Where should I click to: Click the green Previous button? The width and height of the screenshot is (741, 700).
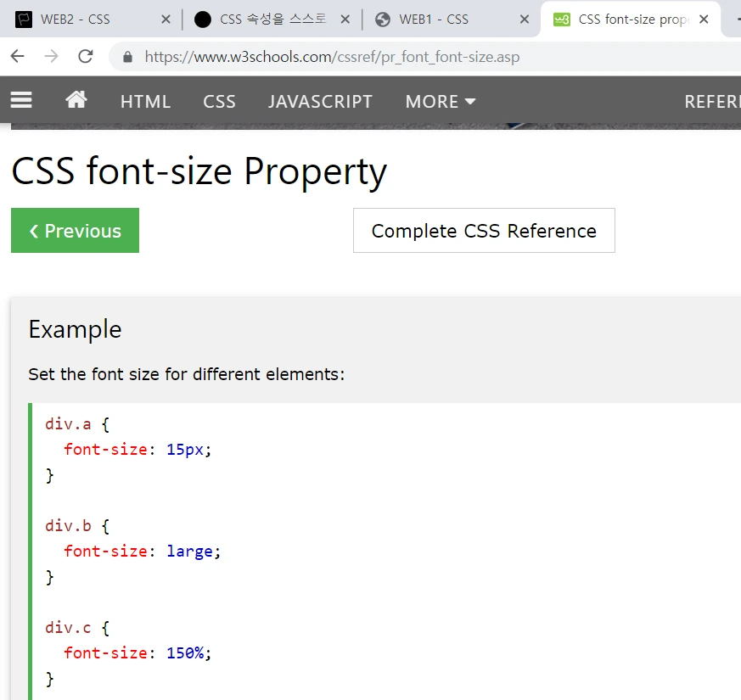pyautogui.click(x=76, y=231)
